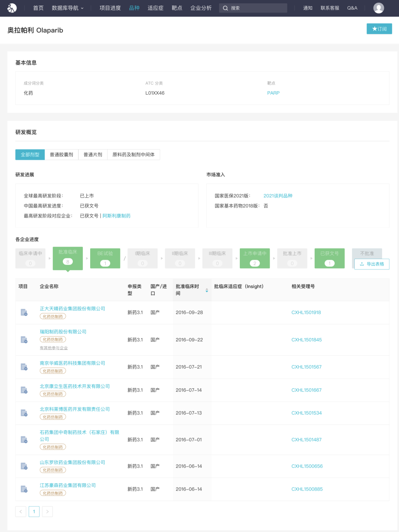The width and height of the screenshot is (399, 532).
Task: Open Q&A link in header
Action: pyautogui.click(x=352, y=8)
